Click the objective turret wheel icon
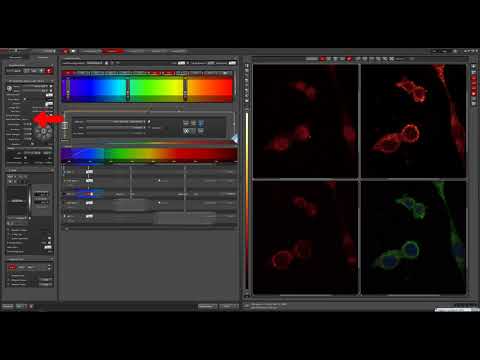480x360 pixels. coord(44,132)
